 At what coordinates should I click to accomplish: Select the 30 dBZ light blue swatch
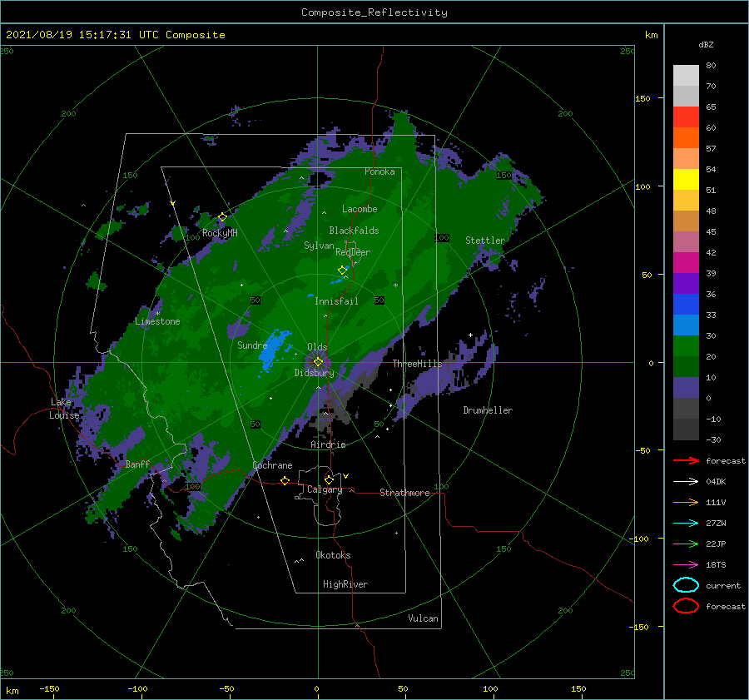pos(686,325)
